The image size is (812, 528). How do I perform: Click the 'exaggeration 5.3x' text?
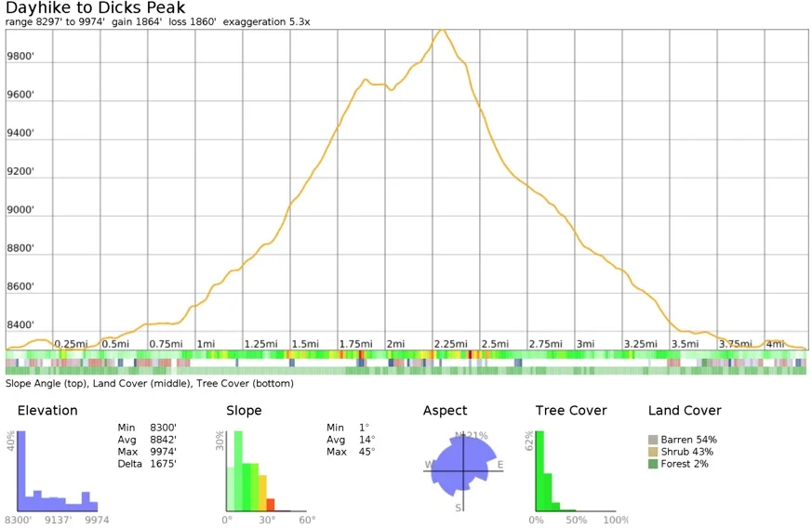pos(266,22)
